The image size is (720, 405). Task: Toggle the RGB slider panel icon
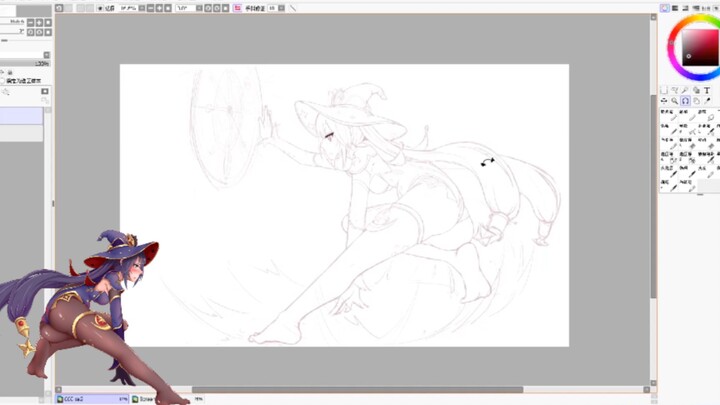[675, 8]
